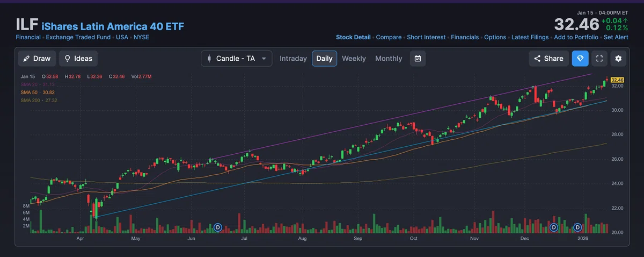Click the dividend marker near 2026

click(578, 227)
